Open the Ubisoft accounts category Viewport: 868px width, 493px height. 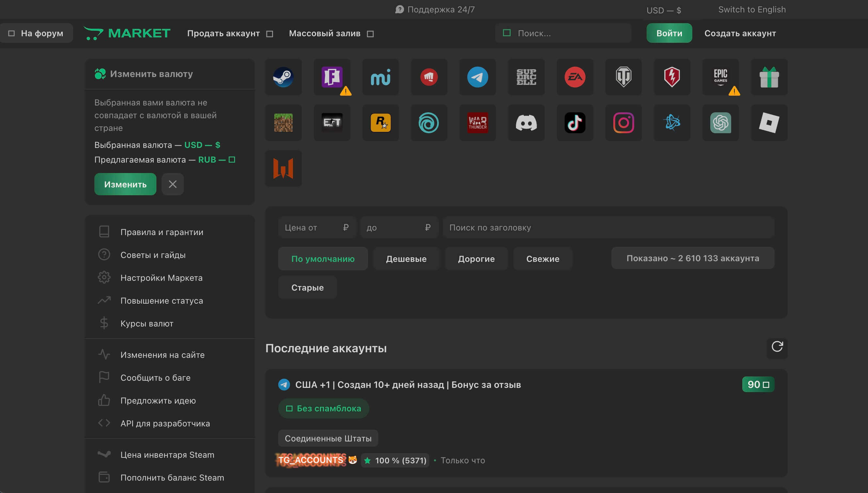click(429, 122)
